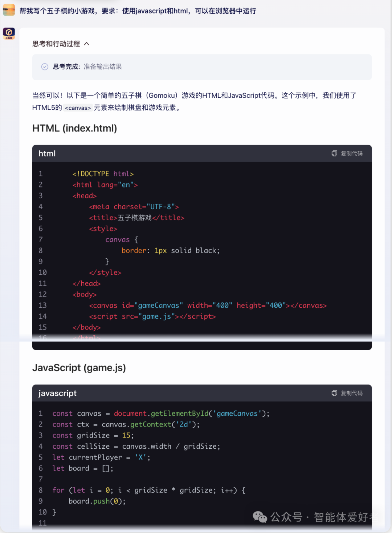Viewport: 392px width, 533px height.
Task: Click the meta charset="UTF-8" code line
Action: (x=134, y=207)
